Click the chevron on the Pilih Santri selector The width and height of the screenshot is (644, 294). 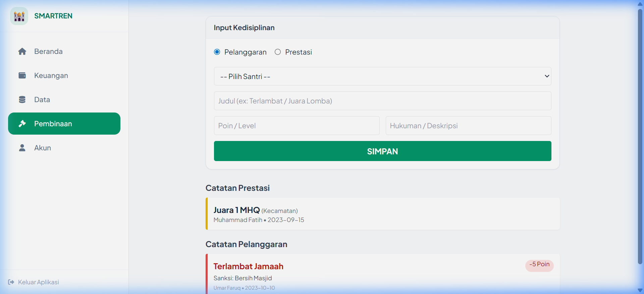[x=546, y=76]
